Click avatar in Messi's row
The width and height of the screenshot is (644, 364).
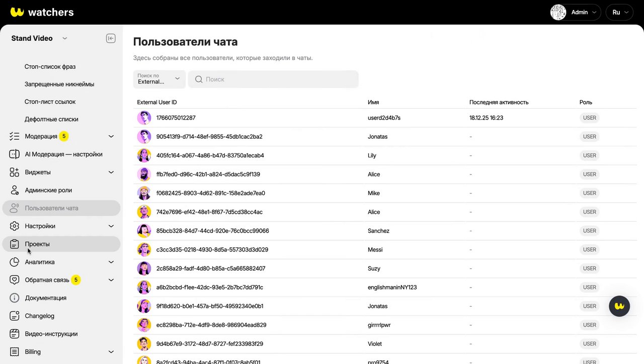[x=144, y=250]
